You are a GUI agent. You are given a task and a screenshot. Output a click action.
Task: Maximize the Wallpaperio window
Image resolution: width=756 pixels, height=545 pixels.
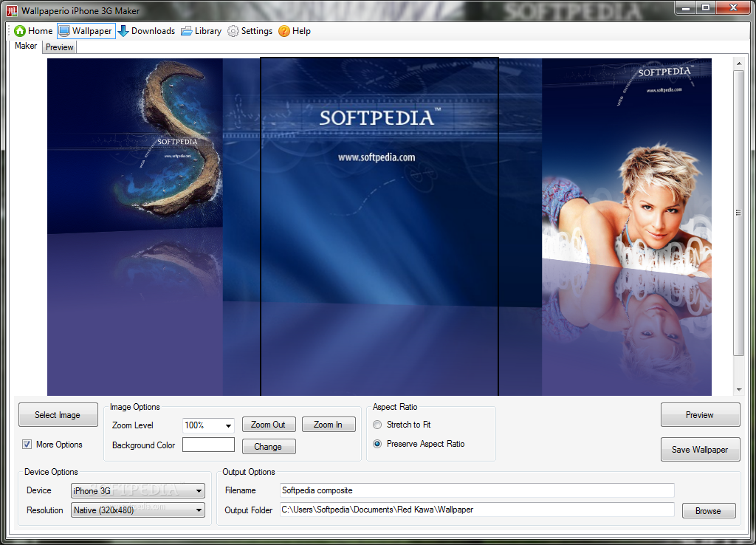click(706, 7)
